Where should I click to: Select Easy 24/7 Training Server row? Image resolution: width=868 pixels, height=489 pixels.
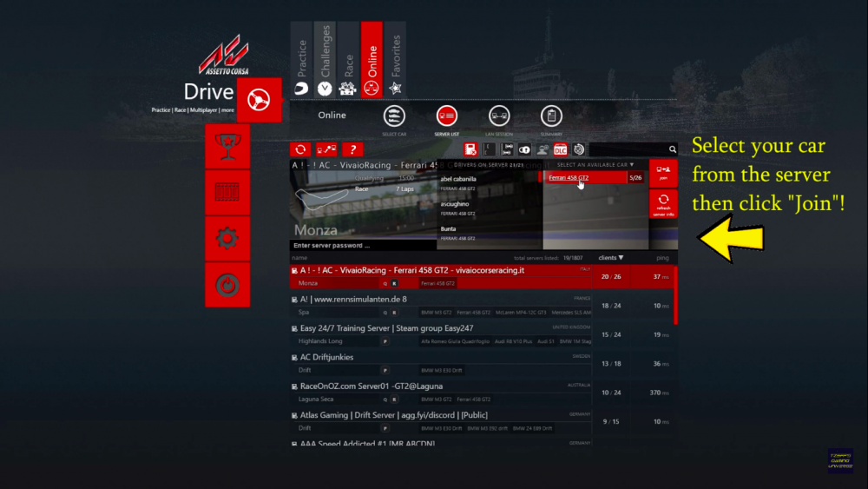click(x=482, y=334)
